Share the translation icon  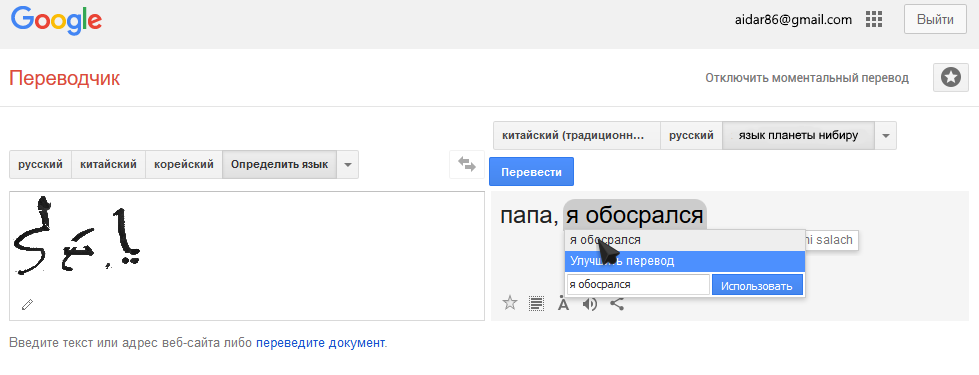coord(617,304)
